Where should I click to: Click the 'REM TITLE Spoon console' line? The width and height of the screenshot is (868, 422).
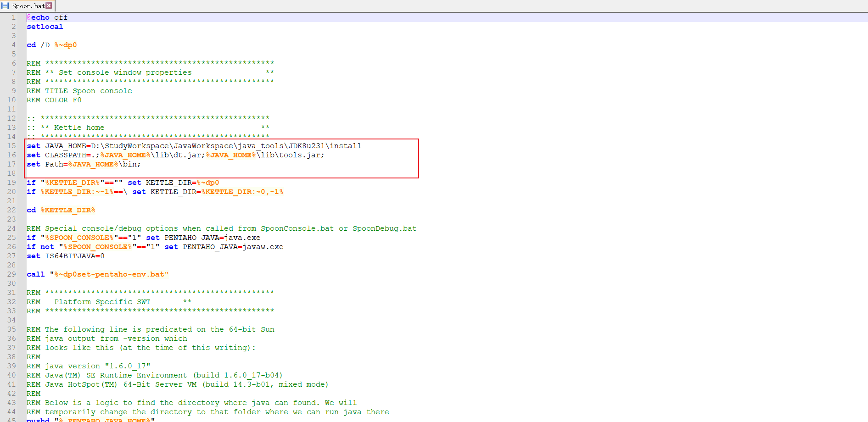pyautogui.click(x=79, y=91)
